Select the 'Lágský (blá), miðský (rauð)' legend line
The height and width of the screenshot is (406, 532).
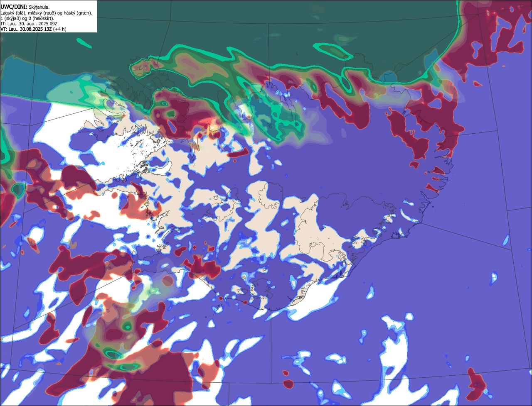click(x=46, y=13)
